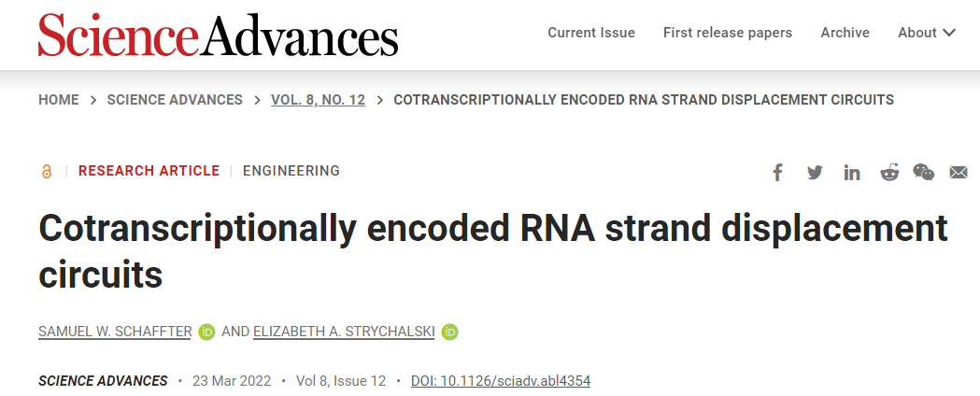
Task: Email this article via envelope icon
Action: click(x=959, y=173)
